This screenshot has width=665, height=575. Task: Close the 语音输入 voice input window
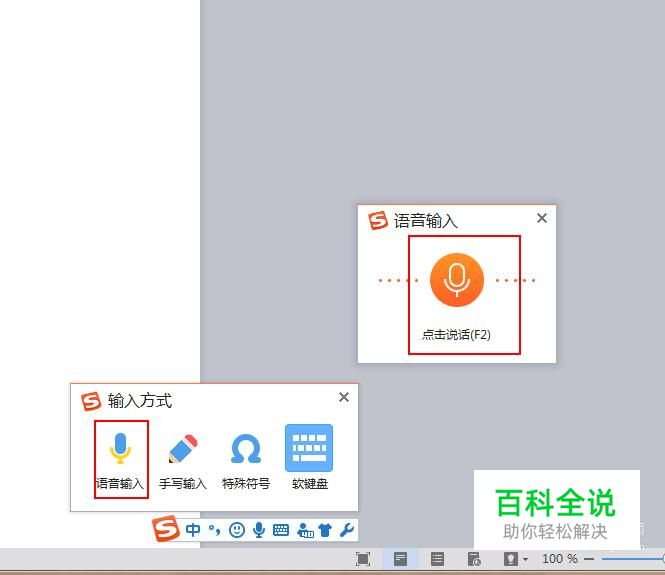click(542, 218)
